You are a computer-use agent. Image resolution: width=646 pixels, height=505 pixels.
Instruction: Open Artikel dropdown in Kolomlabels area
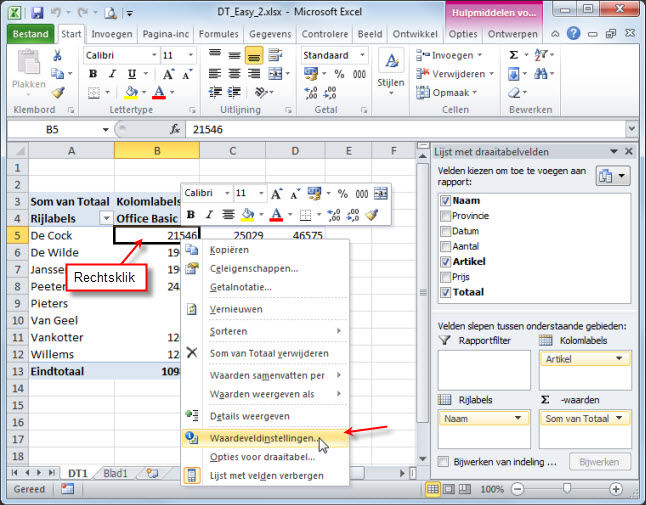pos(618,359)
